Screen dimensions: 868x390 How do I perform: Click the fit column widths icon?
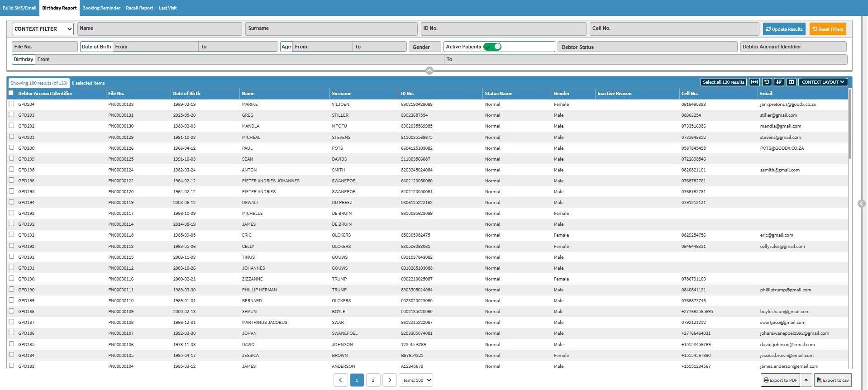click(x=754, y=82)
